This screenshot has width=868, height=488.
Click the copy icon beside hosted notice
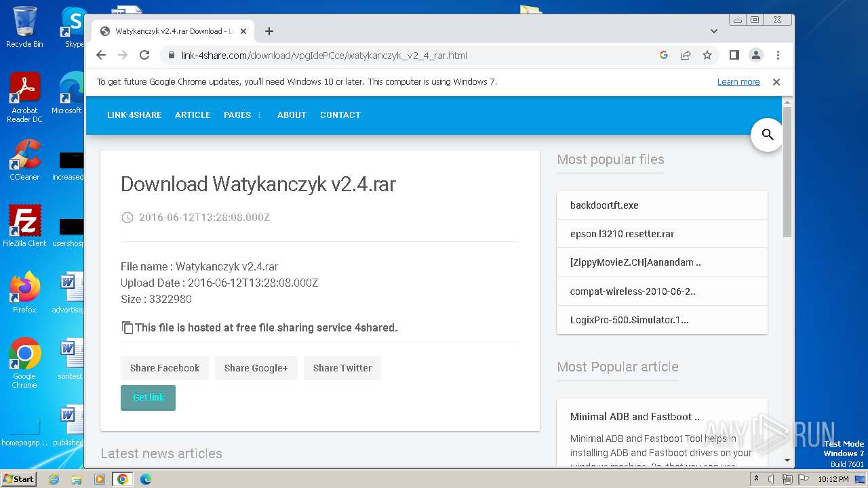click(127, 327)
